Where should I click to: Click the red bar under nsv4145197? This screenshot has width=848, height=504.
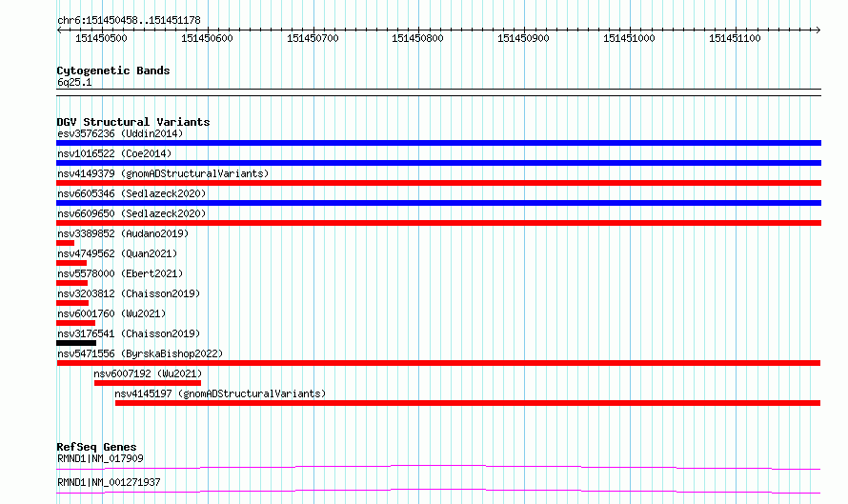pos(468,403)
